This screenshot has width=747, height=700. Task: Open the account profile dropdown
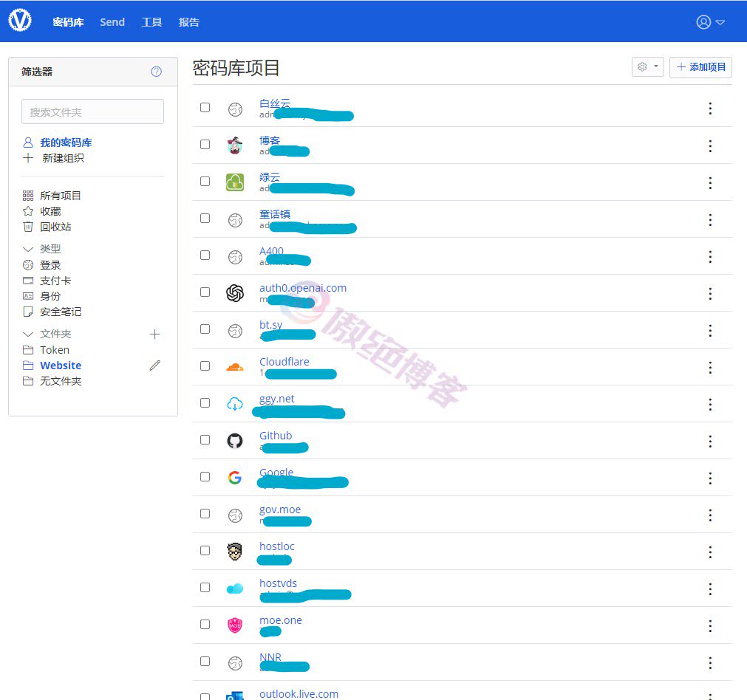(710, 22)
